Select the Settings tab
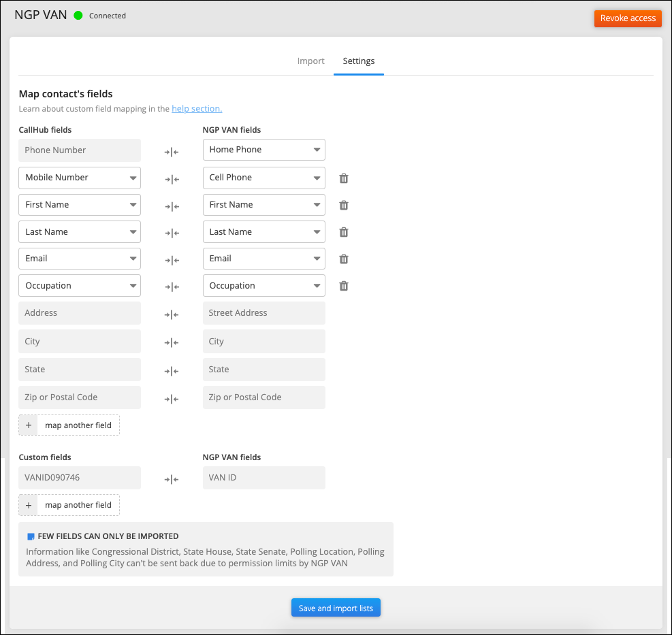The height and width of the screenshot is (635, 672). 359,61
